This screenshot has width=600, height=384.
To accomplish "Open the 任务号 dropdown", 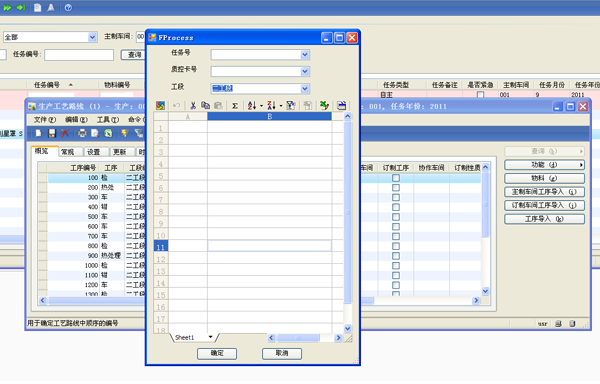I will [305, 55].
